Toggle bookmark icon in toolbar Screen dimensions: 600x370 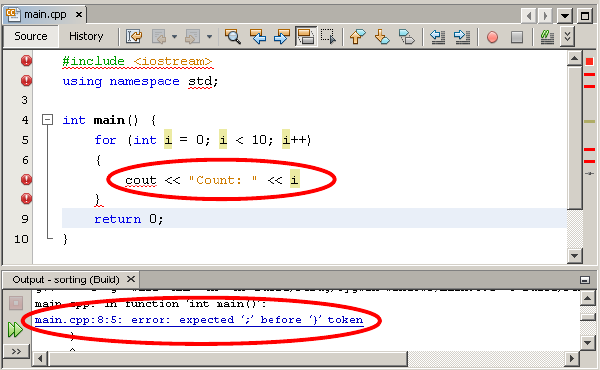(406, 37)
